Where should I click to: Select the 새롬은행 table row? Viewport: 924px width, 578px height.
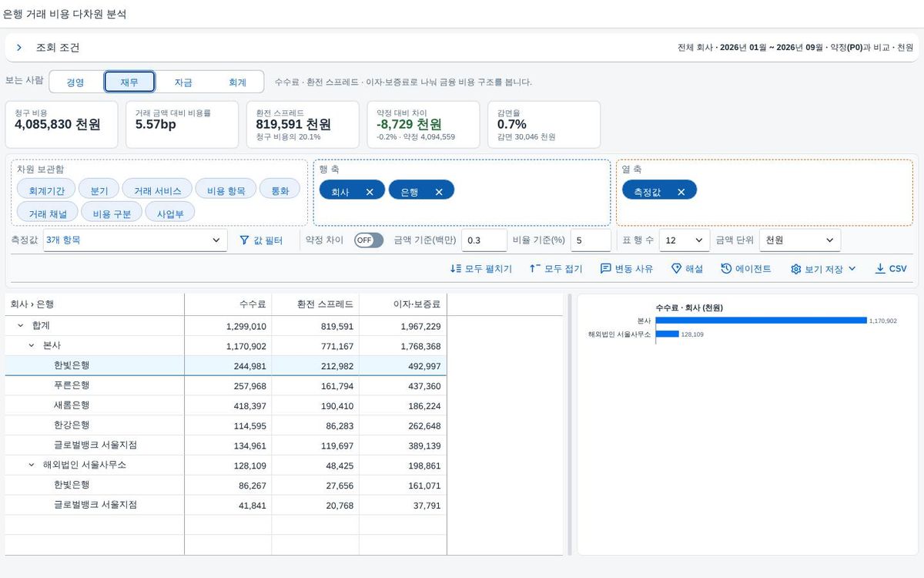click(226, 405)
